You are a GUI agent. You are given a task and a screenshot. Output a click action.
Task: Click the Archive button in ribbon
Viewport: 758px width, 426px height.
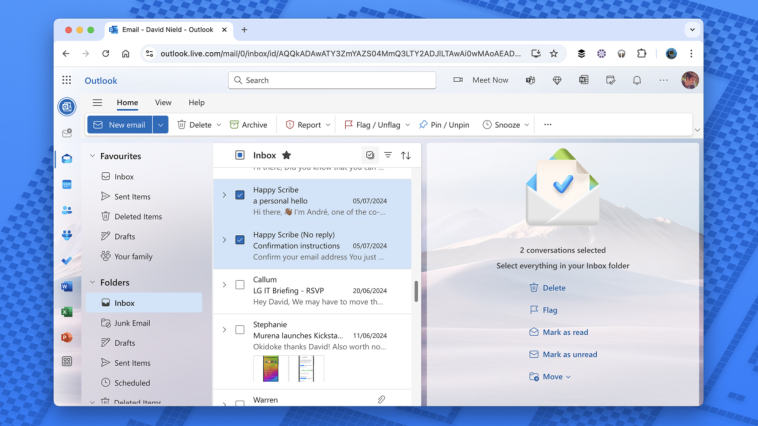pyautogui.click(x=248, y=125)
